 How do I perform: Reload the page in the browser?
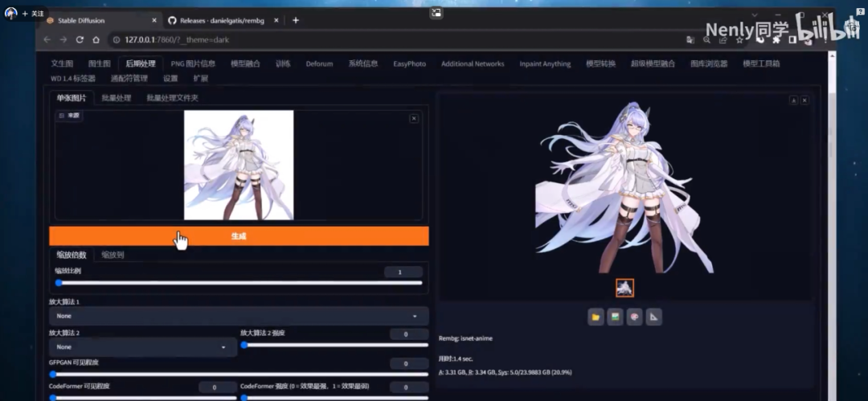click(80, 40)
